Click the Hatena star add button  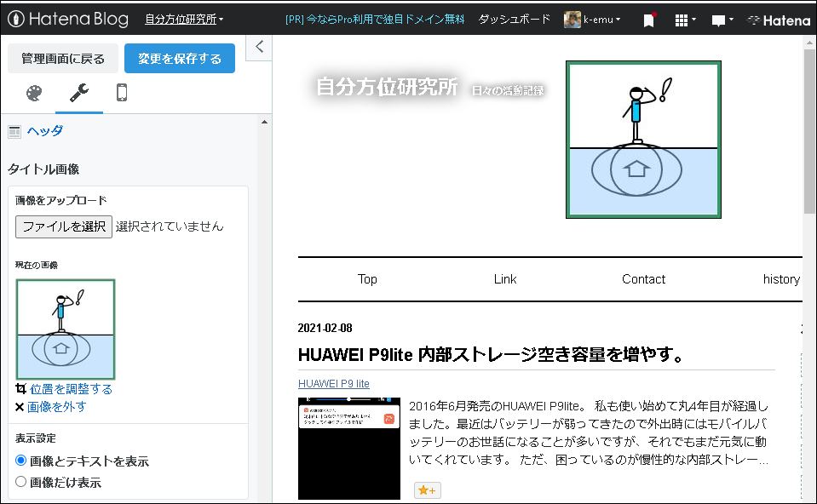point(428,490)
